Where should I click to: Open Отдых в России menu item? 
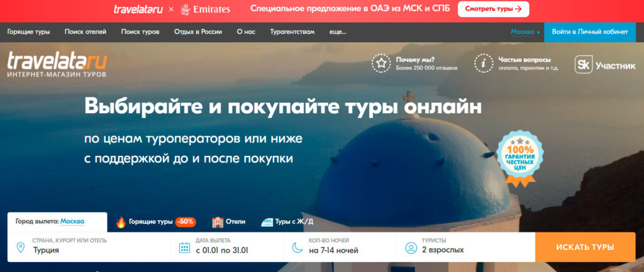198,32
